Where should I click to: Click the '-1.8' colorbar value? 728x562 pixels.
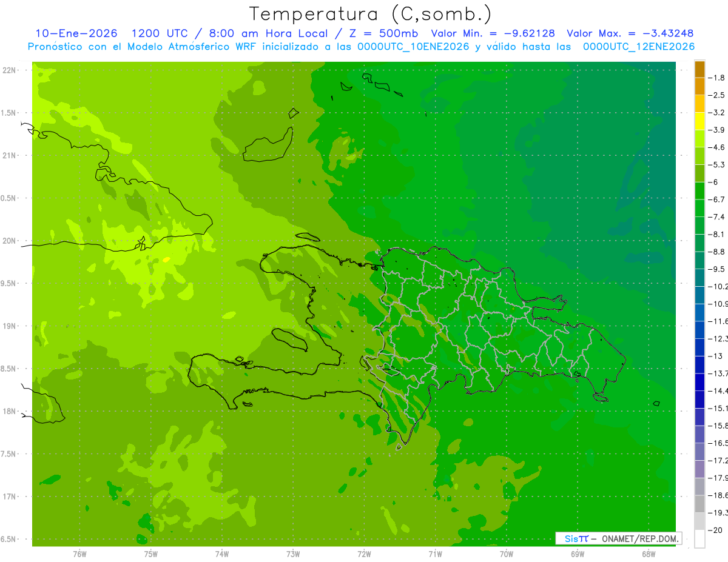coord(718,78)
